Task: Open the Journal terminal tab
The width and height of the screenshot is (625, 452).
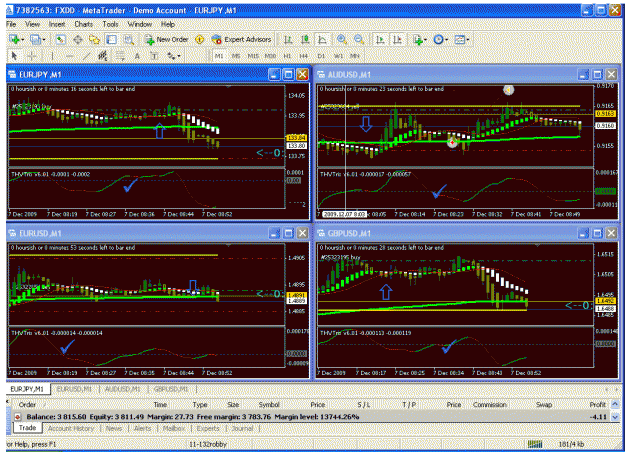Action: tap(242, 428)
